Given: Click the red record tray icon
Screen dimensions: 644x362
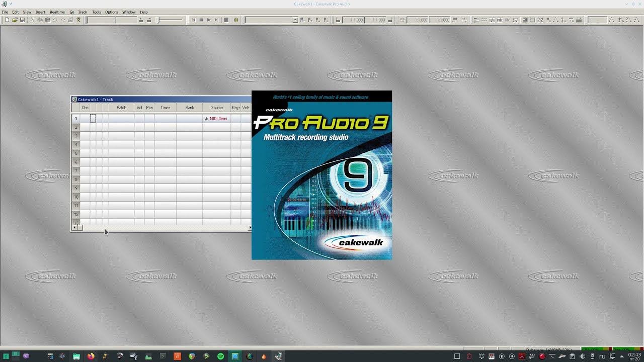Looking at the screenshot, I should tap(542, 356).
